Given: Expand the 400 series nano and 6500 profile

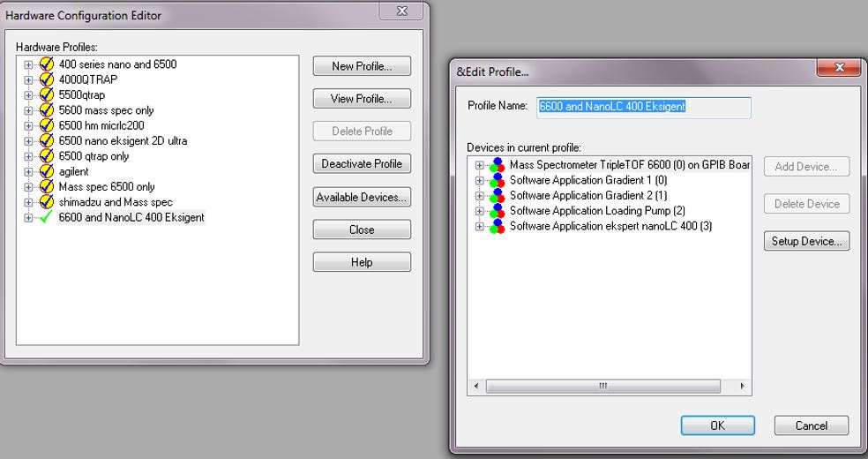Looking at the screenshot, I should 29,64.
